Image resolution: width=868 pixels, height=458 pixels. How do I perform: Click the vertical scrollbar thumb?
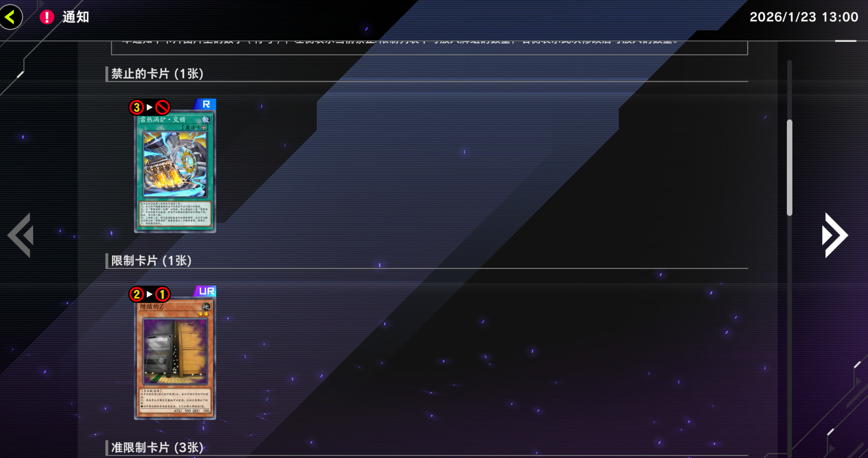789,167
